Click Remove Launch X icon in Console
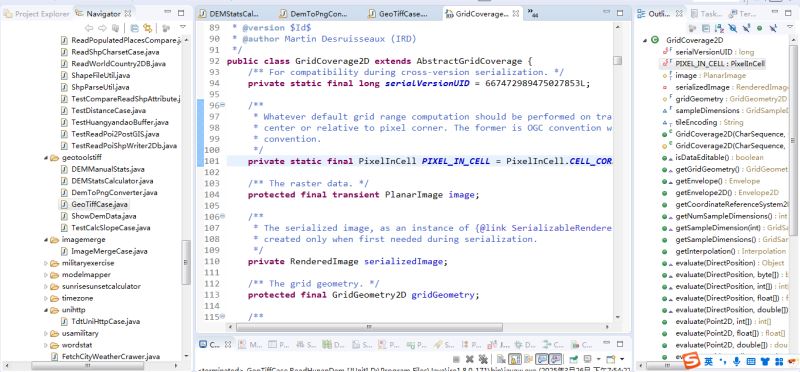The image size is (800, 372). tap(470, 359)
